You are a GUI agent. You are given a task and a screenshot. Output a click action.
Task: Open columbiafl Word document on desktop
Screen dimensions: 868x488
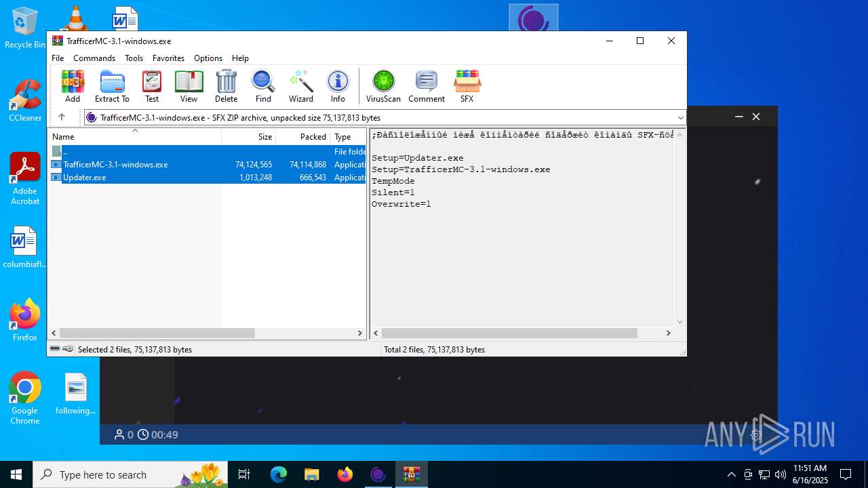point(25,247)
